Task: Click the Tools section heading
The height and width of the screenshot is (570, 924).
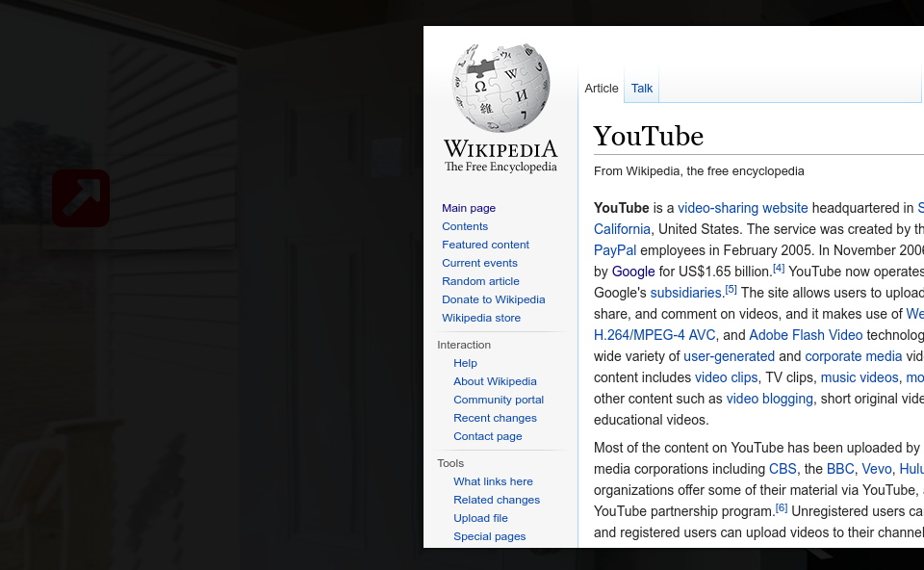Action: coord(450,463)
